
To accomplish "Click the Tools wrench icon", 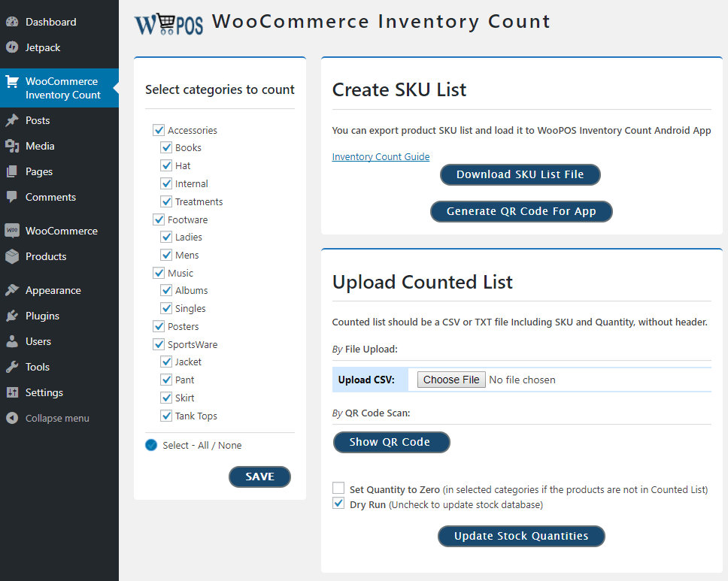I will [12, 367].
